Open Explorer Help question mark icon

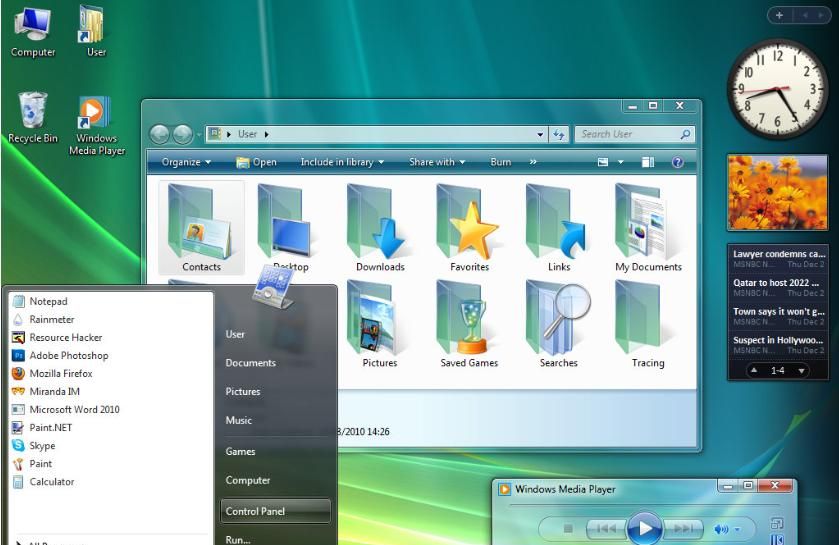click(x=677, y=162)
